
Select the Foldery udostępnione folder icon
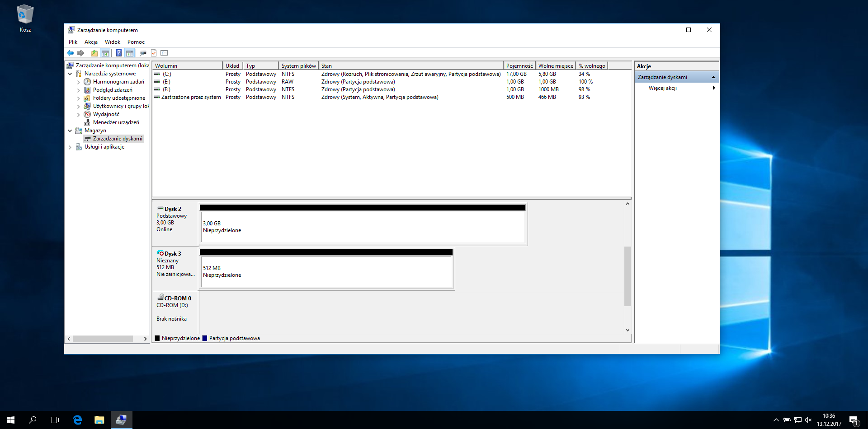point(87,98)
